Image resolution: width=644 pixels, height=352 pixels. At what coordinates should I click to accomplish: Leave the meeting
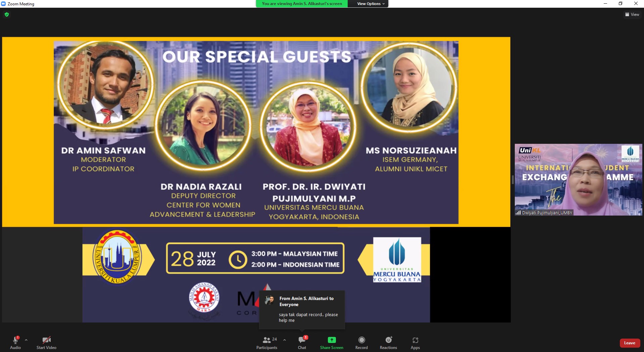pyautogui.click(x=630, y=343)
